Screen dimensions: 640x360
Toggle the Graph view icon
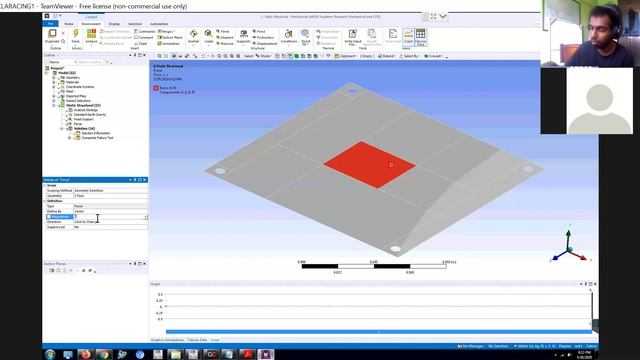click(408, 37)
